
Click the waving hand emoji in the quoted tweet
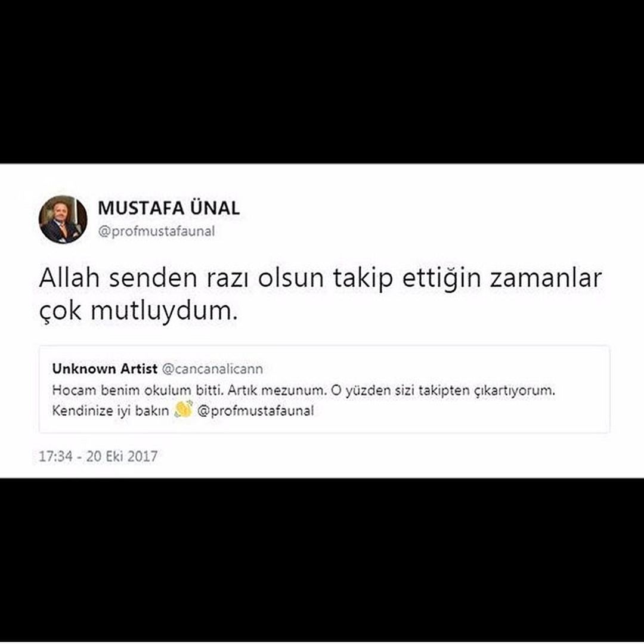pyautogui.click(x=183, y=410)
